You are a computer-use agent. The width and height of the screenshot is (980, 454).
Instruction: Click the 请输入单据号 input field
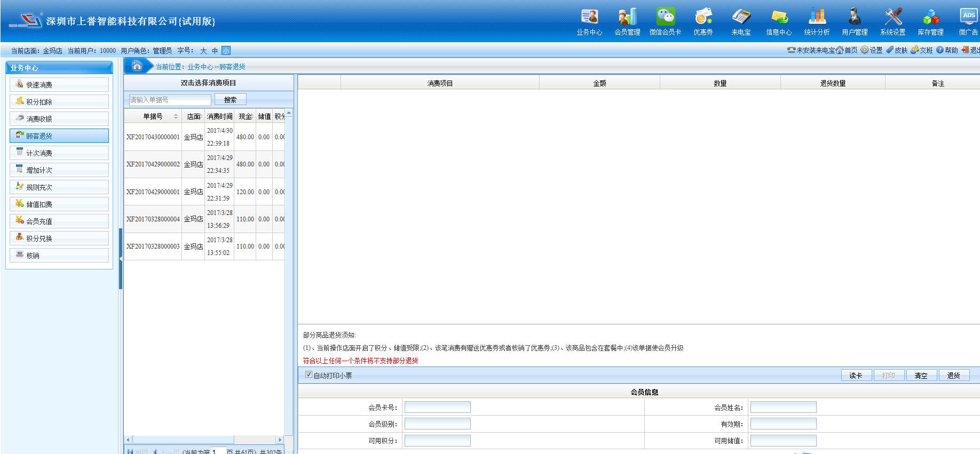tap(170, 100)
